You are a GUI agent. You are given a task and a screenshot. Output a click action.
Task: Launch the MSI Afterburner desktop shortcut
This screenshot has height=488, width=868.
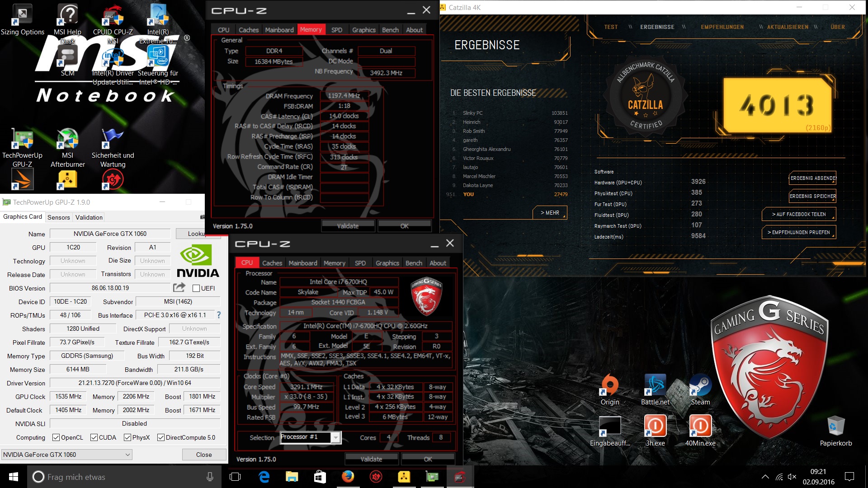click(67, 148)
